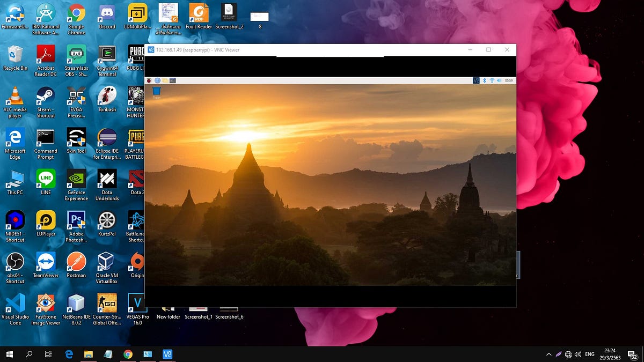644x362 pixels.
Task: Select the Streamlabs OBS shortcut
Action: (x=76, y=61)
